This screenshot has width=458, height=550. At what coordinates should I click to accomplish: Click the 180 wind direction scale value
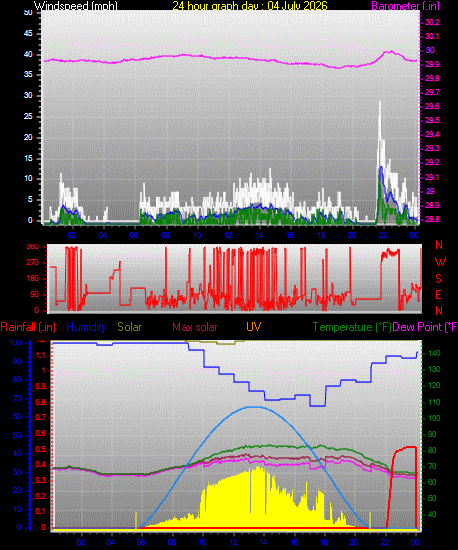[32, 279]
